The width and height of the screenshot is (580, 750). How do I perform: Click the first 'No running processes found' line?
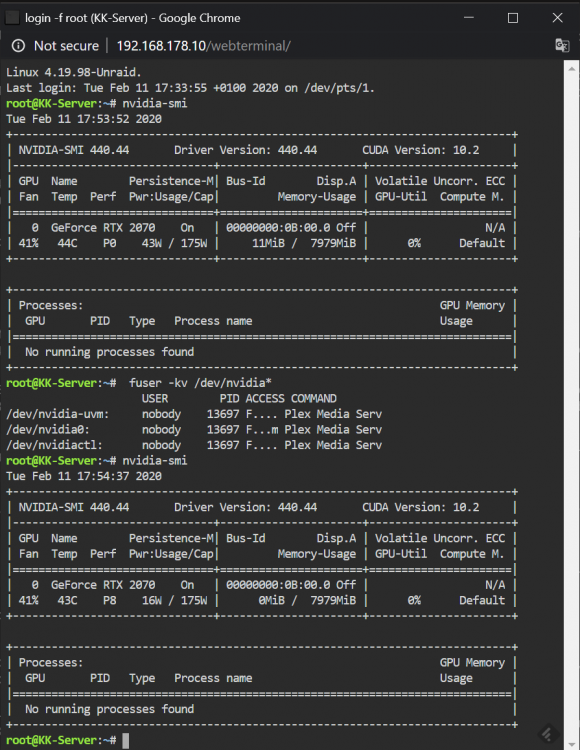tap(109, 353)
